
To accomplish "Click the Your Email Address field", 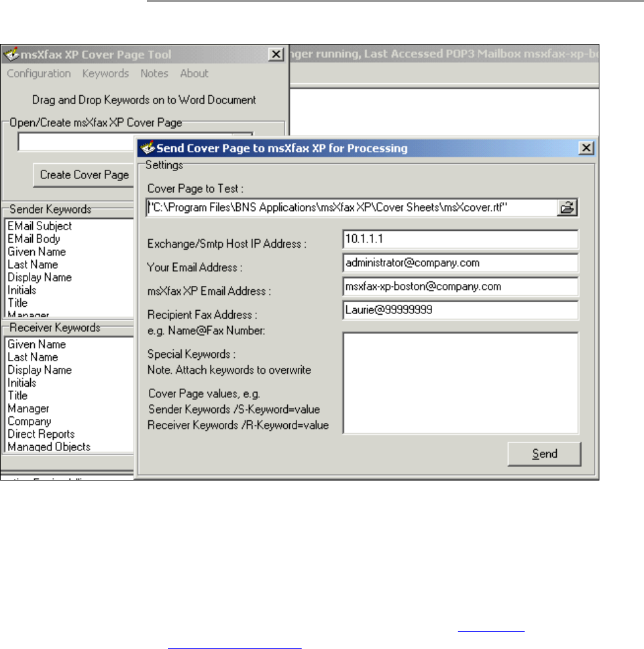I will click(x=460, y=263).
